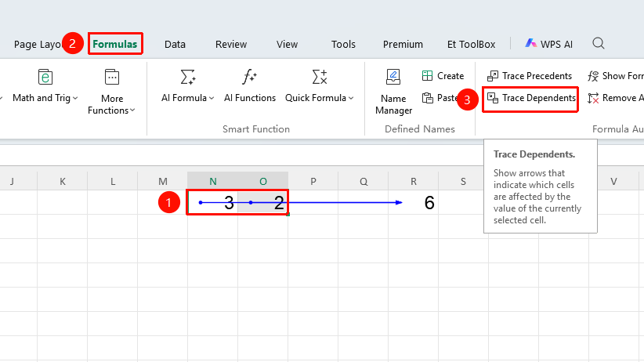Viewport: 644px width, 362px height.
Task: Click Trace Dependents
Action: point(531,98)
